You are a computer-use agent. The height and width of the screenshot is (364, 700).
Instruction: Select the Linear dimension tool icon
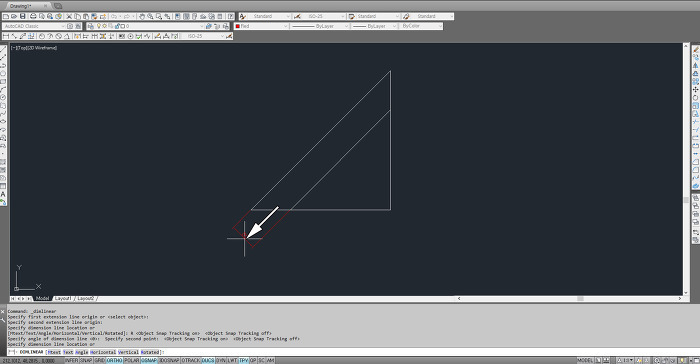(x=6, y=36)
